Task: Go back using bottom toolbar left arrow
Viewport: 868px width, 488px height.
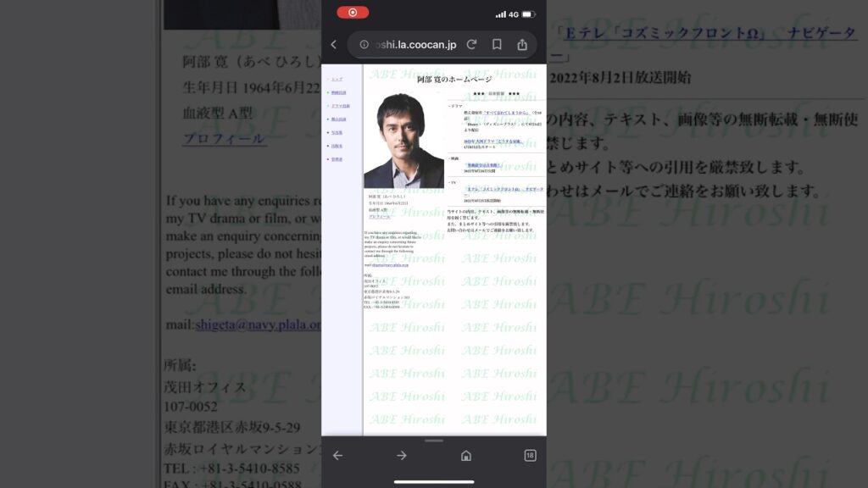Action: coord(337,456)
